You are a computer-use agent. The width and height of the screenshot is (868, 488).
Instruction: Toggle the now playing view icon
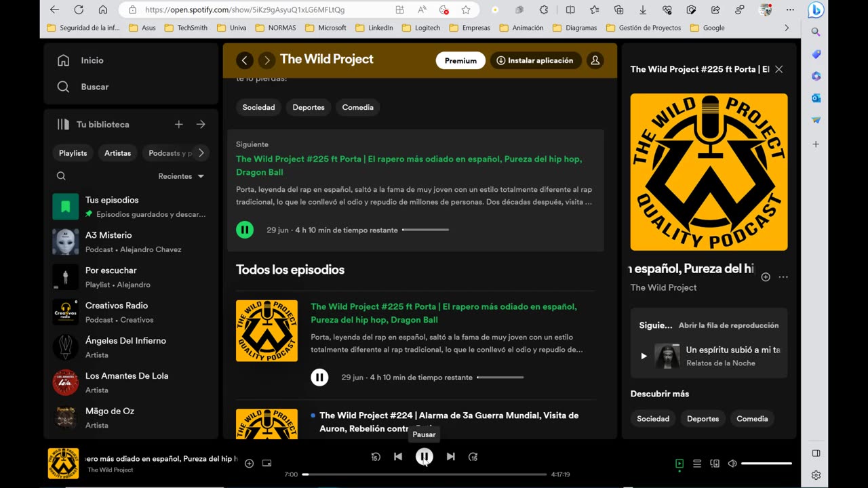pyautogui.click(x=679, y=464)
